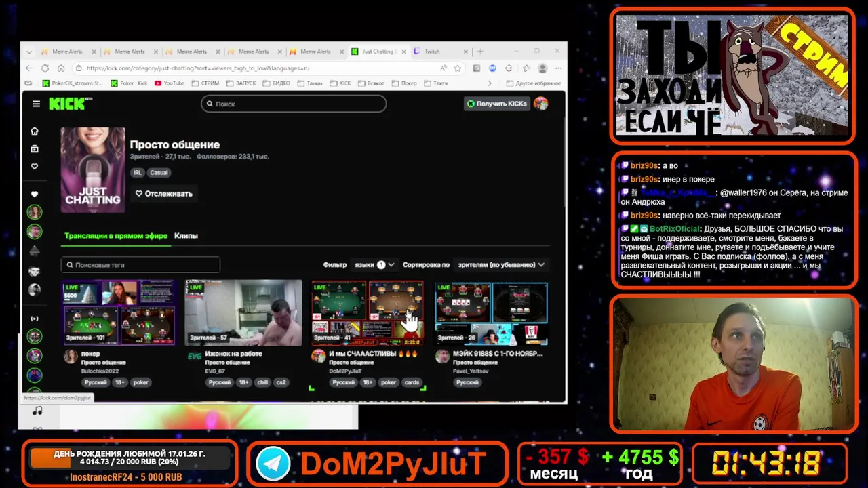868x488 pixels.
Task: Open the Read aloud icon in address bar
Action: [443, 68]
